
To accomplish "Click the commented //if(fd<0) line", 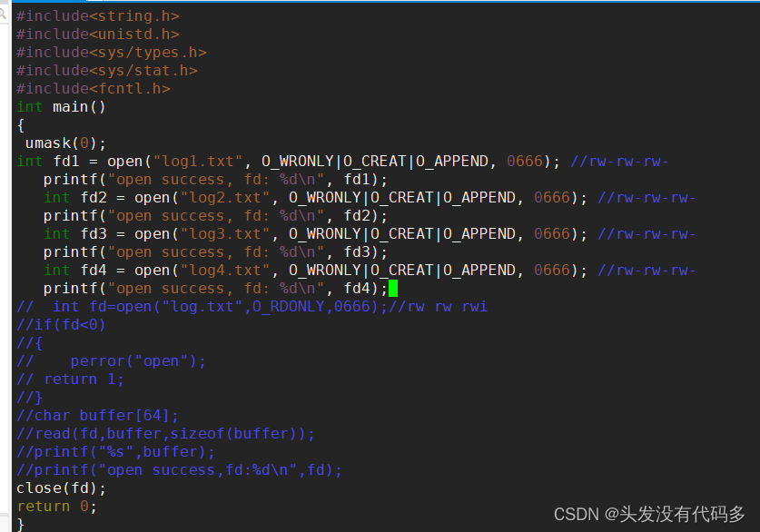I will pyautogui.click(x=61, y=325).
